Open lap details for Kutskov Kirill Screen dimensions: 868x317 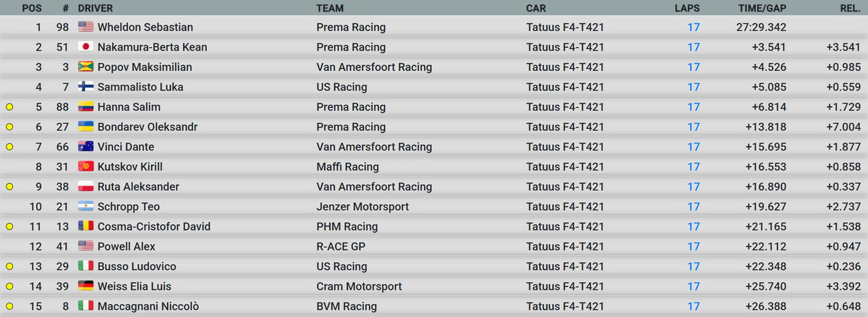tap(694, 166)
